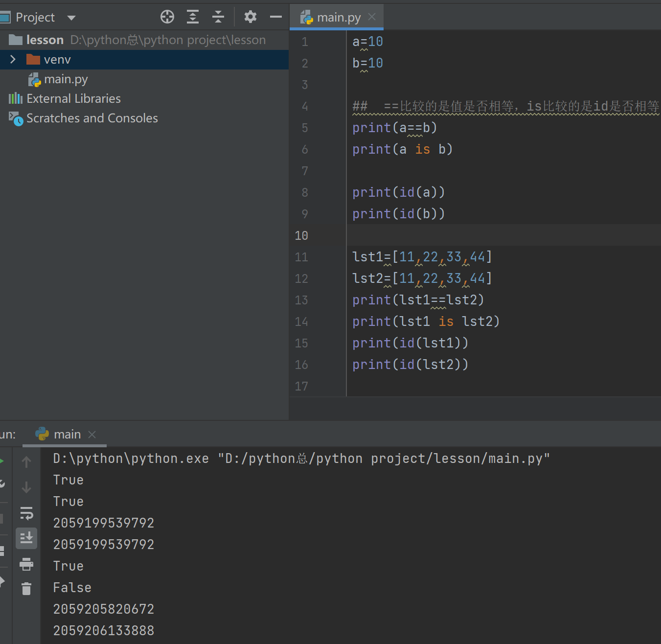Viewport: 661px width, 644px height.
Task: Click the Down the Stack Trace arrow
Action: (26, 487)
